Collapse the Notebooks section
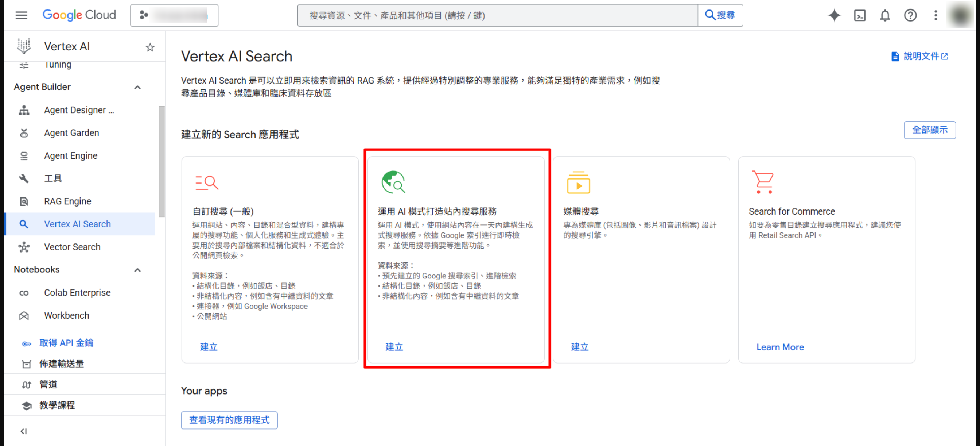The height and width of the screenshot is (446, 980). click(137, 270)
